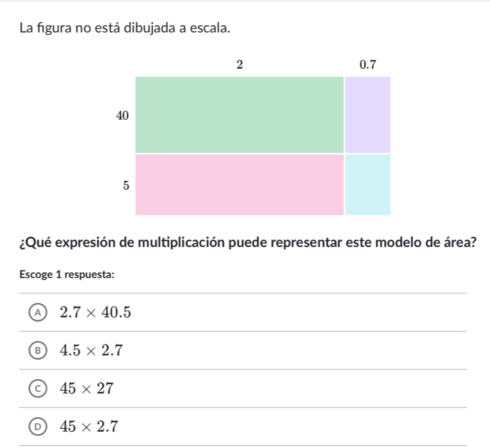Choose the answer 45 × 2.7
The width and height of the screenshot is (490, 448).
click(x=89, y=426)
